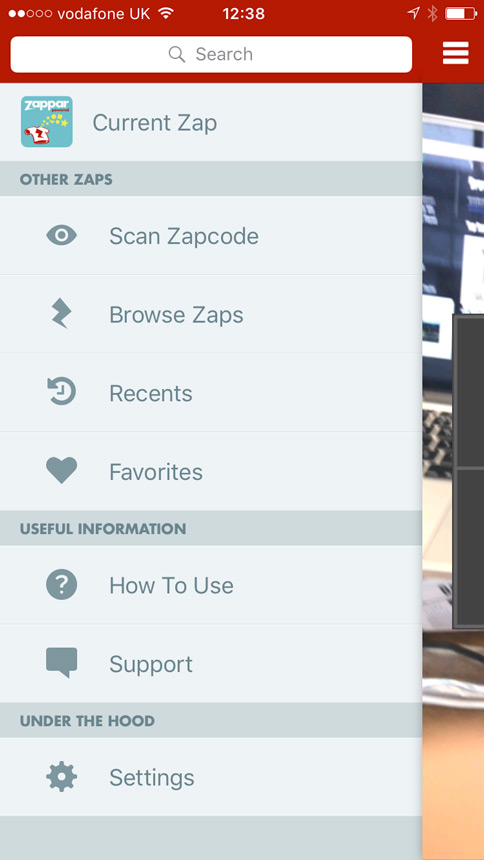
Task: Click the lightning bolt Browse Zaps icon
Action: coord(61,314)
